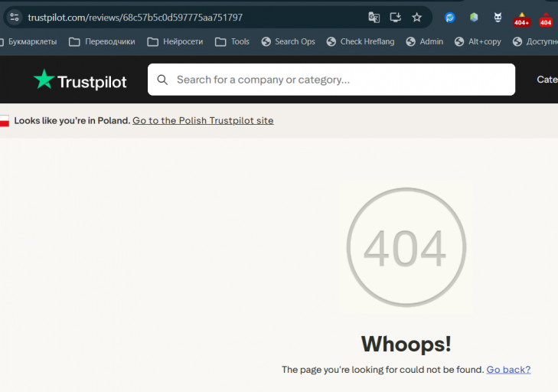
Task: Follow Go to the Polish Trustpilot site link
Action: (x=203, y=121)
